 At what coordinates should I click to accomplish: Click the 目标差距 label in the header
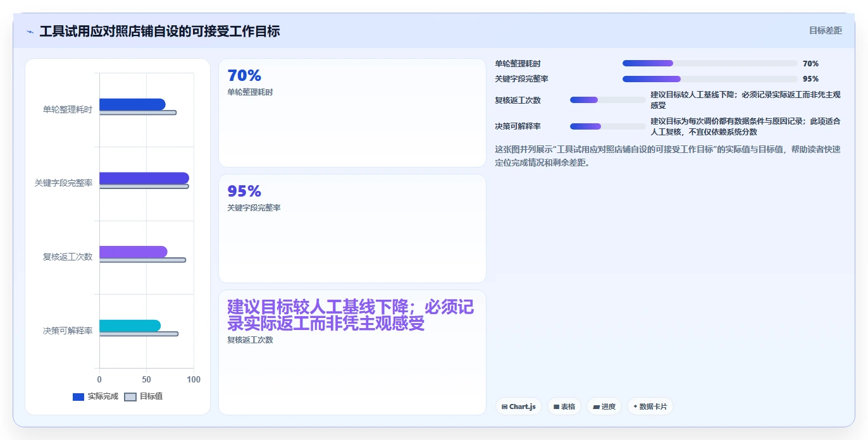[x=826, y=30]
